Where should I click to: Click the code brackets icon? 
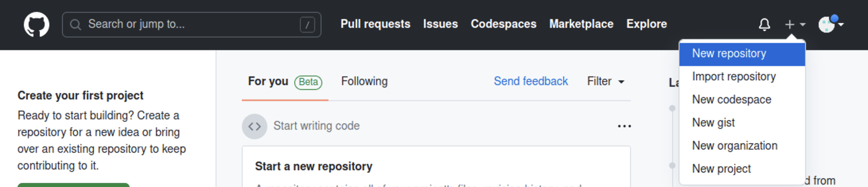255,126
